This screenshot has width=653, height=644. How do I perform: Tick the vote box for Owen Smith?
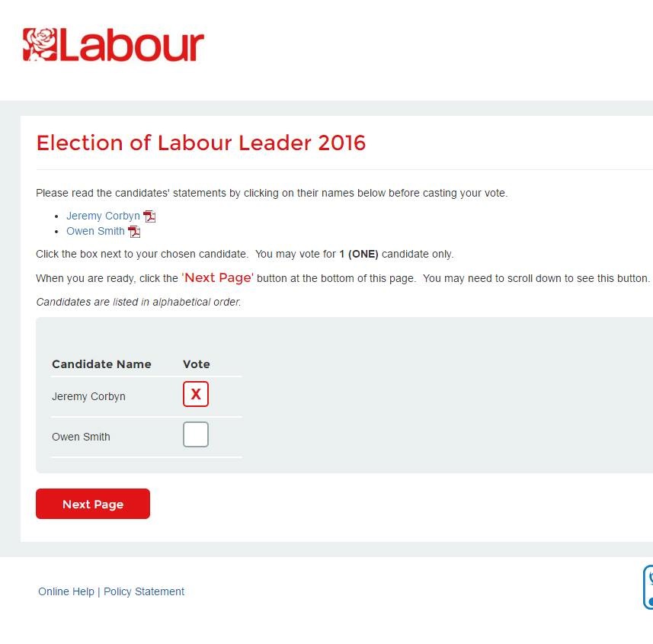pyautogui.click(x=196, y=434)
